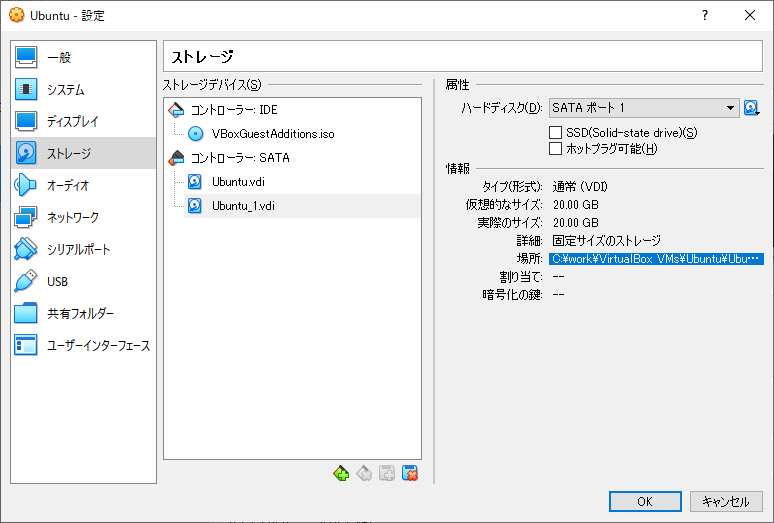Click the ユーザーインターフェース window icon
This screenshot has width=774, height=523.
coord(26,345)
